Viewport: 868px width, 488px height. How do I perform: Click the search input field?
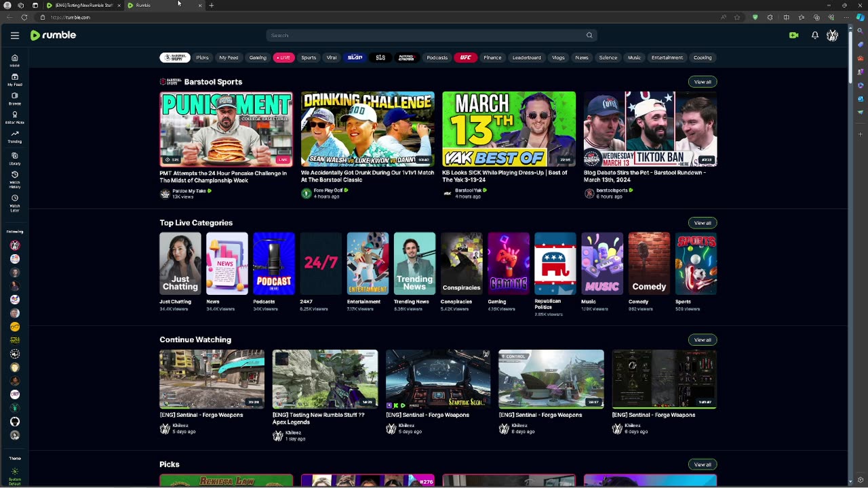(425, 35)
